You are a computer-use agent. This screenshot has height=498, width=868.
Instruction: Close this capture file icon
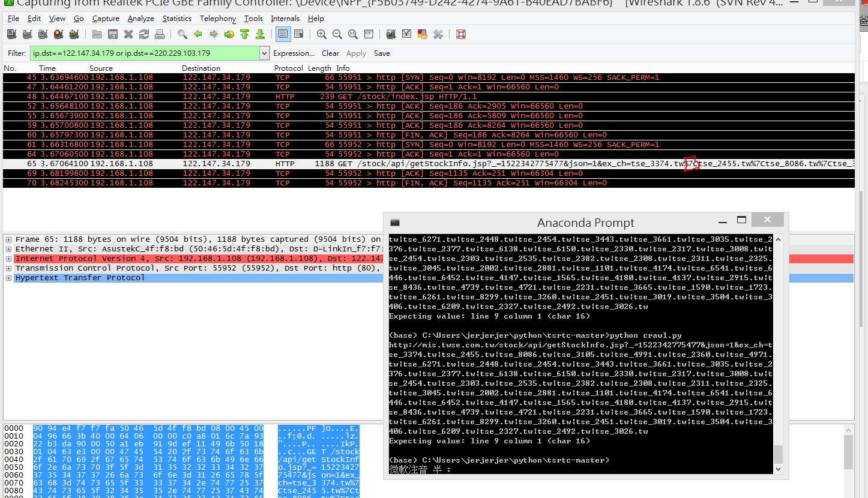(x=128, y=34)
